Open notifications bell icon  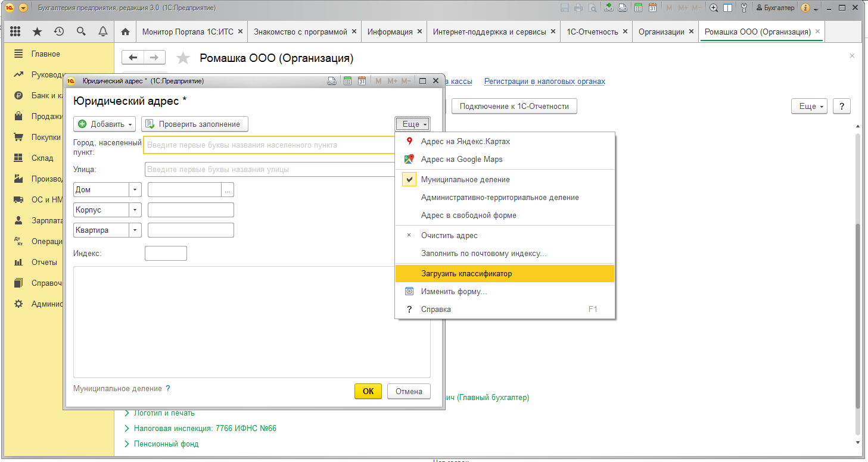tap(102, 32)
